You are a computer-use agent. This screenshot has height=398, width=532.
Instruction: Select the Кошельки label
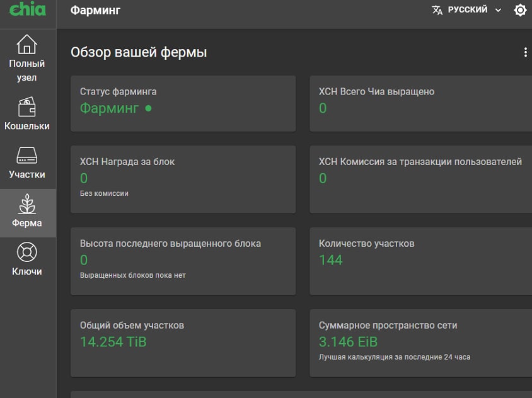tap(27, 126)
